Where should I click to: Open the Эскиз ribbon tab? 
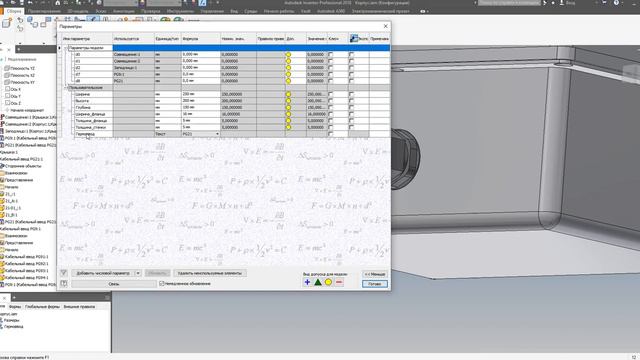100,11
